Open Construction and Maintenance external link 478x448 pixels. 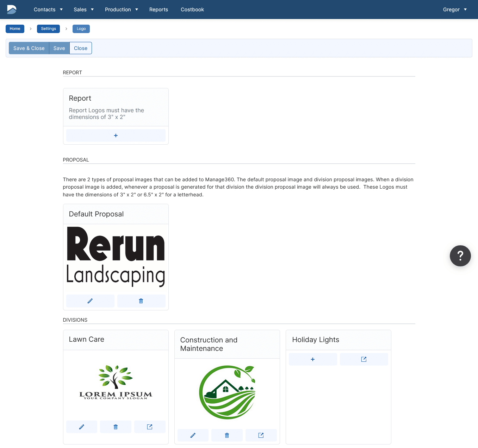tap(261, 435)
